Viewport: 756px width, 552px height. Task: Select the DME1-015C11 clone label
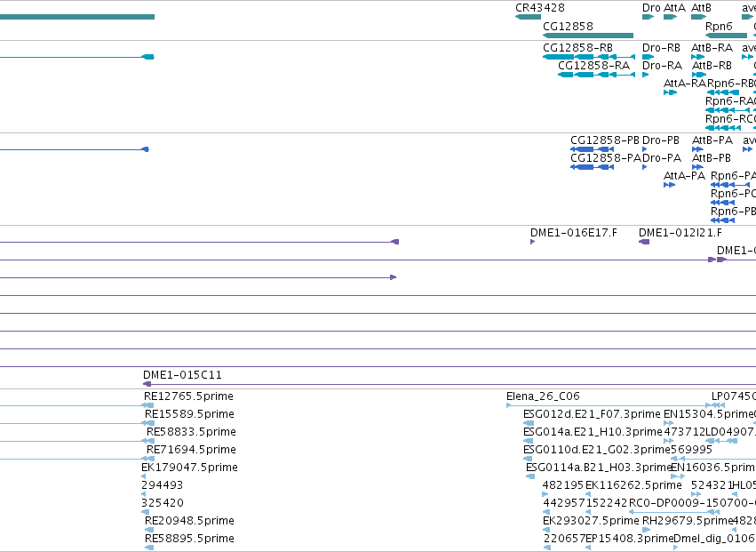(182, 375)
